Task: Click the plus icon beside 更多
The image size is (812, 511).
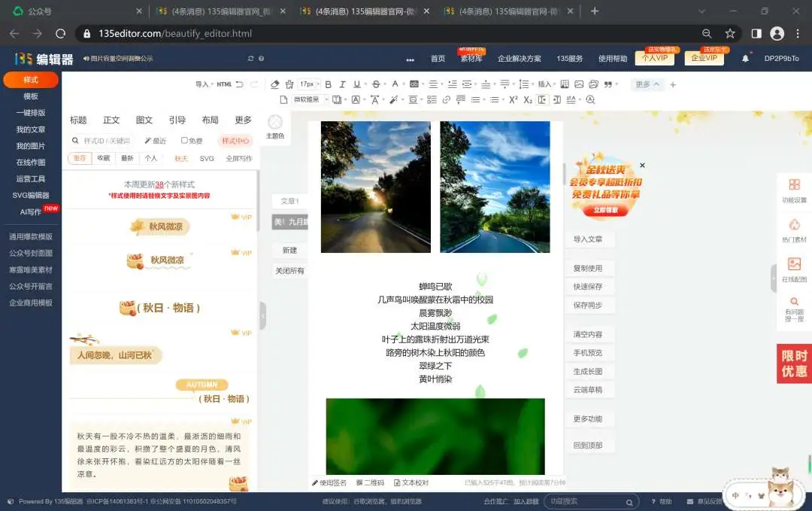Action: [673, 84]
